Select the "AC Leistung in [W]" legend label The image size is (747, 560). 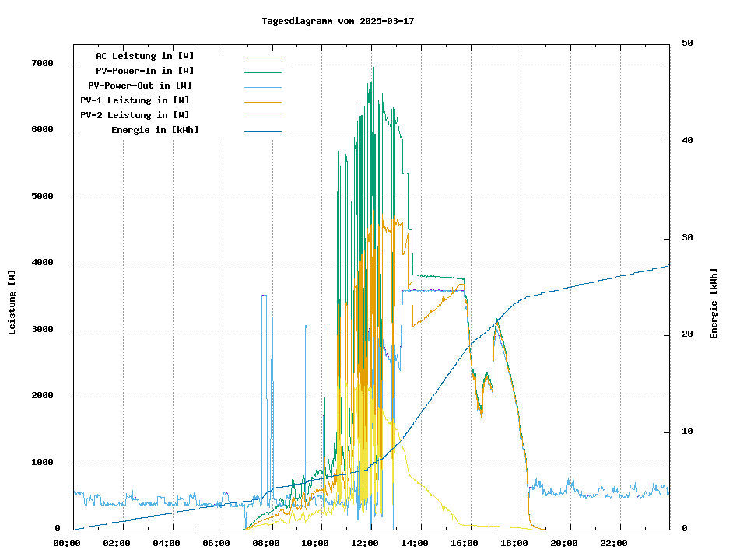[145, 56]
